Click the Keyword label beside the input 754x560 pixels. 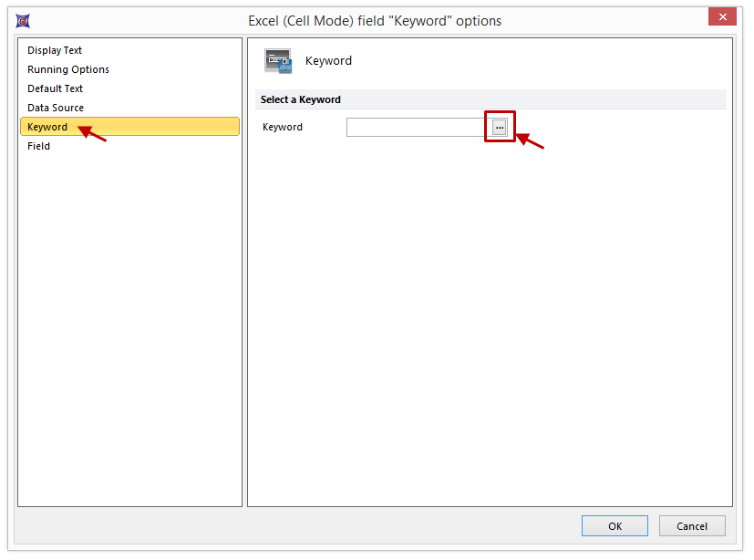tap(283, 127)
